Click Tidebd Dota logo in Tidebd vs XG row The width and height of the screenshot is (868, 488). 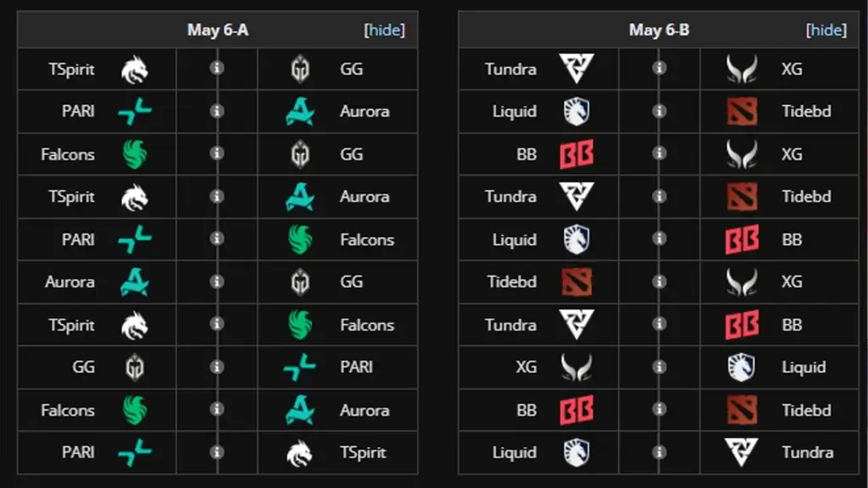576,282
